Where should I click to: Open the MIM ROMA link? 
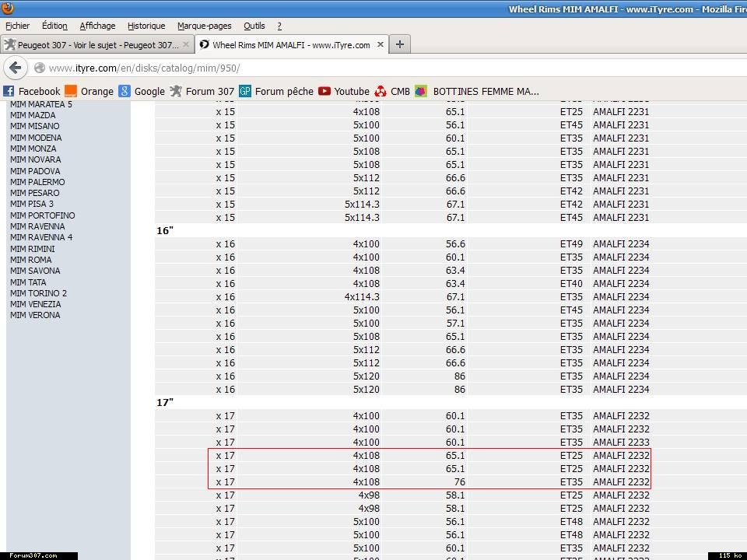(30, 260)
